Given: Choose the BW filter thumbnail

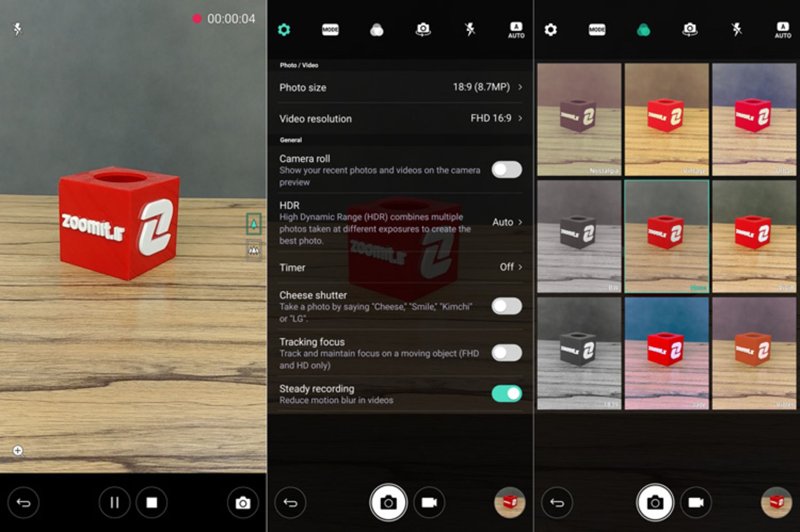Looking at the screenshot, I should [x=579, y=236].
